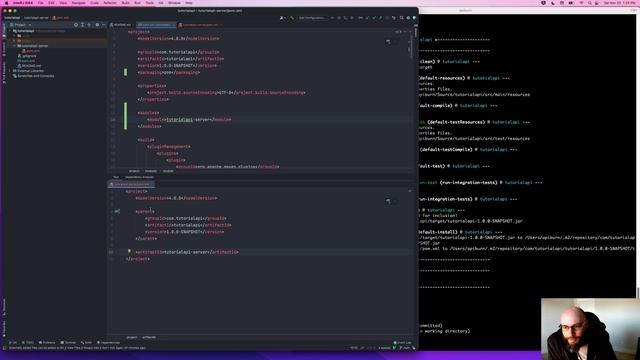640x360 pixels.
Task: Open the Build menu
Action: pos(126,3)
